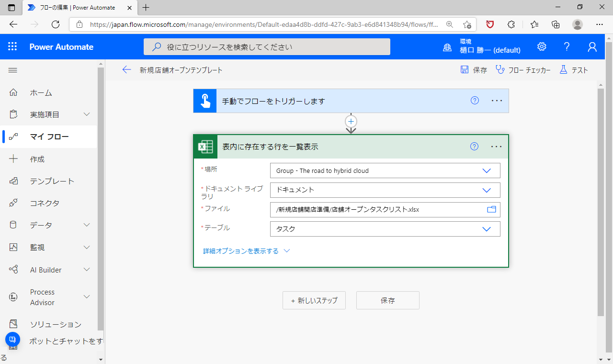Viewport: 613px width, 364px height.
Task: Click the テスト label in the command bar
Action: pyautogui.click(x=579, y=70)
